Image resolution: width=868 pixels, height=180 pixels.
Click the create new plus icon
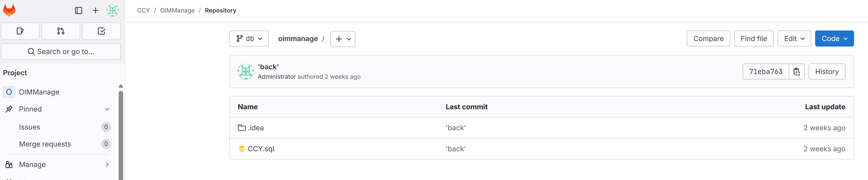95,11
